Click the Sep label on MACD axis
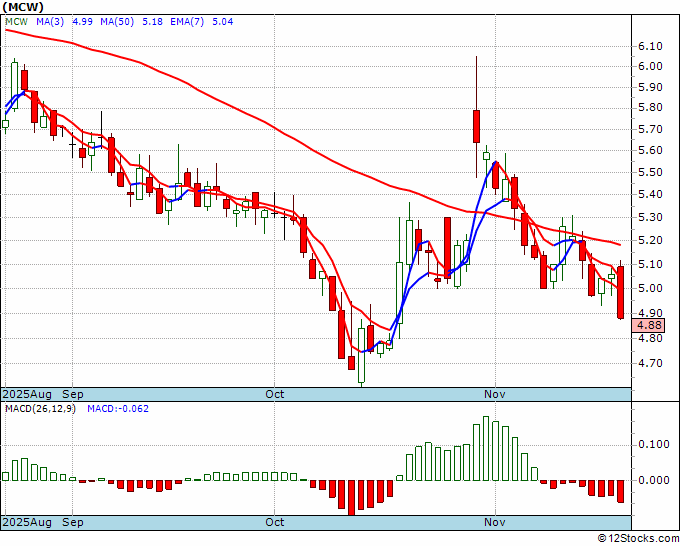Screen dimensions: 680x546 pyautogui.click(x=73, y=522)
